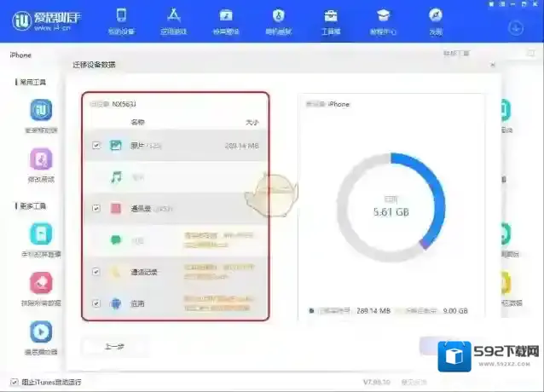Close the 迁移设备数据 dialog
Image resolution: width=544 pixels, height=392 pixels.
click(x=492, y=65)
